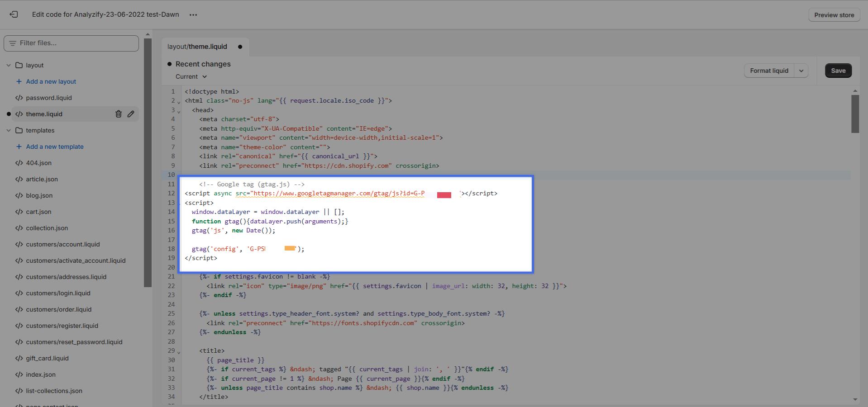Open customers/order.liquid file
This screenshot has height=407, width=868.
58,309
